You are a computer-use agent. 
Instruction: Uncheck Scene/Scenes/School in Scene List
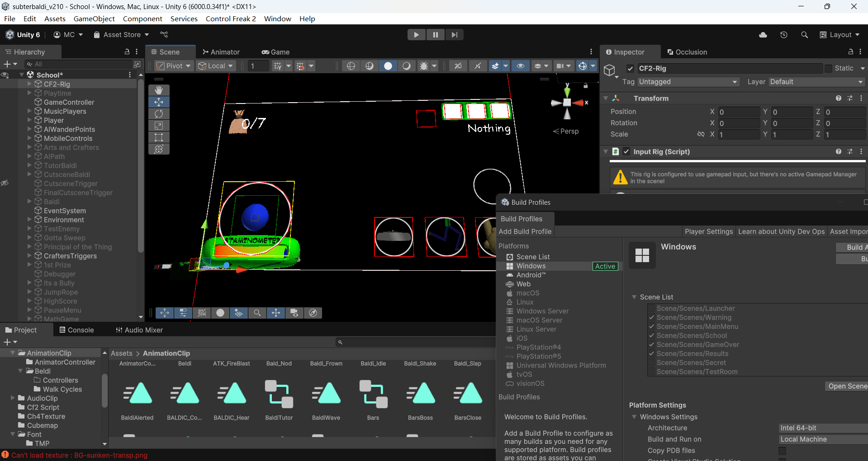coord(651,335)
